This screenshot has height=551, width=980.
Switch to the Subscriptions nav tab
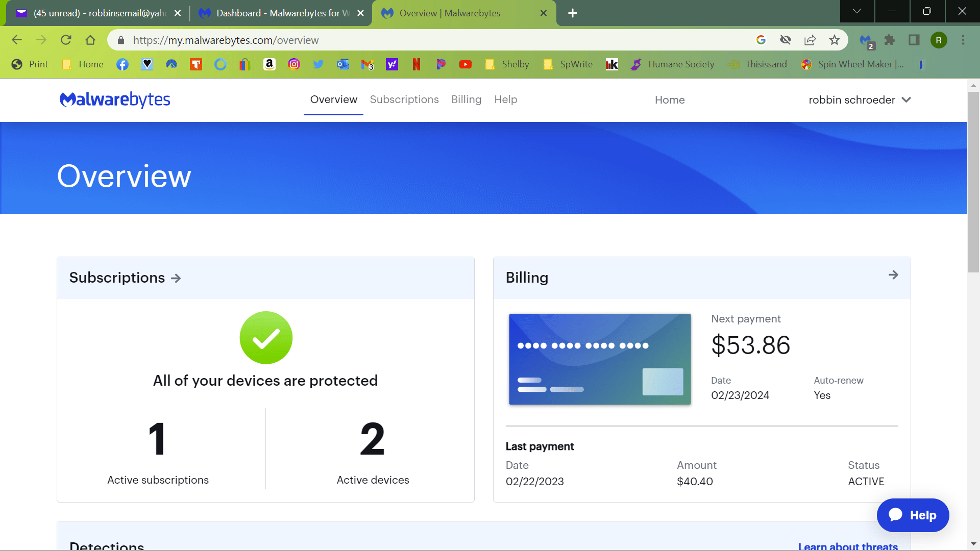click(404, 99)
